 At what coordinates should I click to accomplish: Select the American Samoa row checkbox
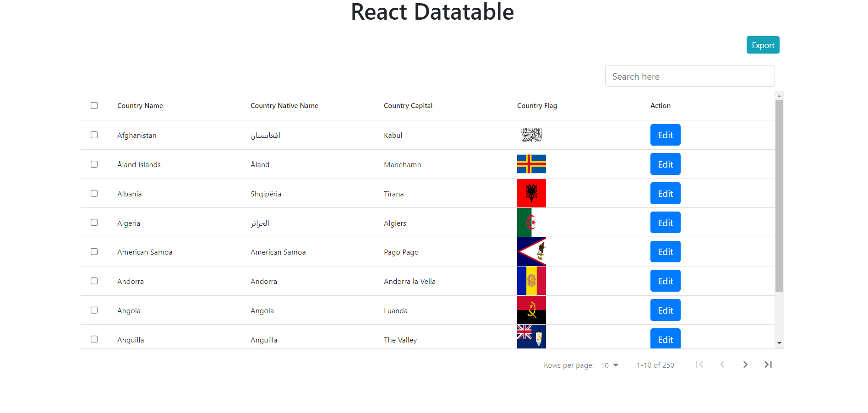pos(94,251)
